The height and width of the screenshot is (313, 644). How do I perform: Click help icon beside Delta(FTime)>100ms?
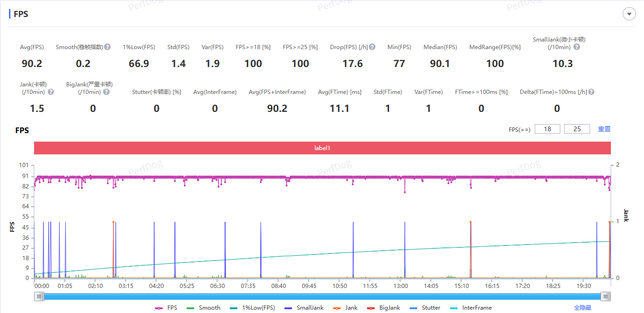point(591,92)
